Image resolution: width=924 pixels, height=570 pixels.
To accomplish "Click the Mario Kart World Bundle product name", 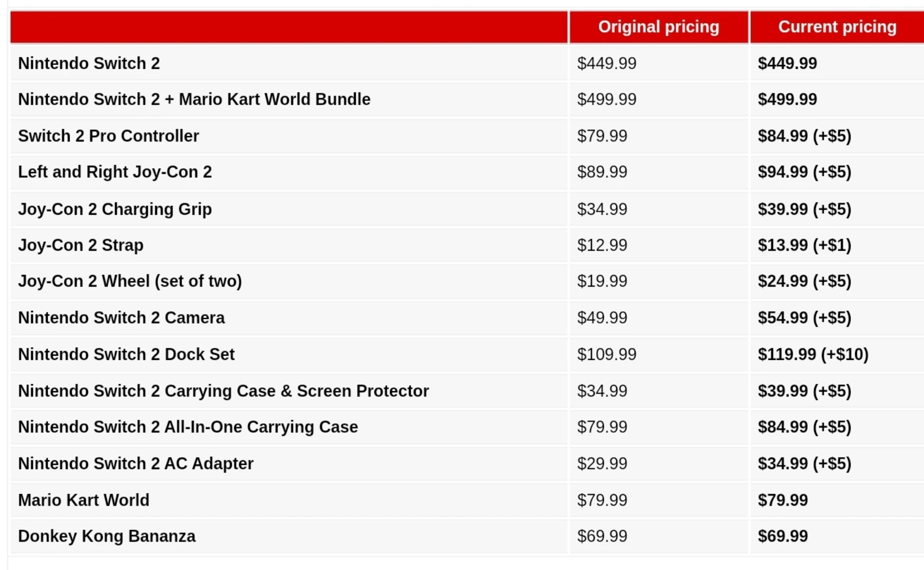I will [194, 99].
